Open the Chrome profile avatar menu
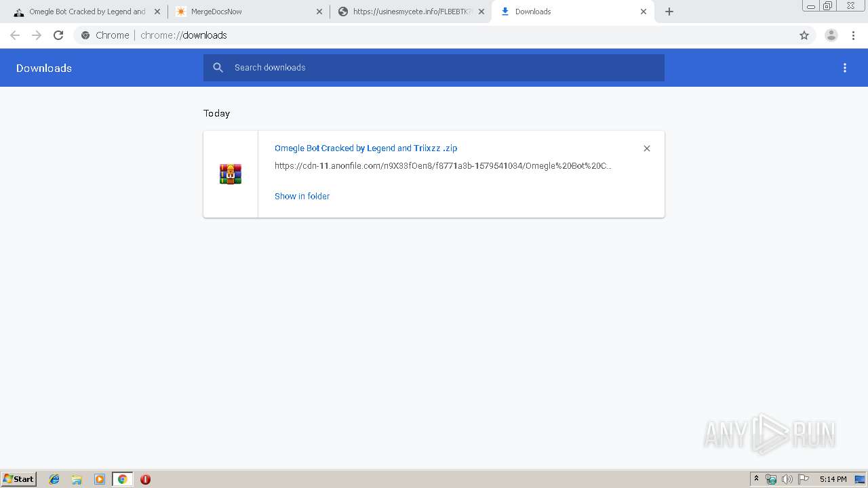 coord(831,35)
